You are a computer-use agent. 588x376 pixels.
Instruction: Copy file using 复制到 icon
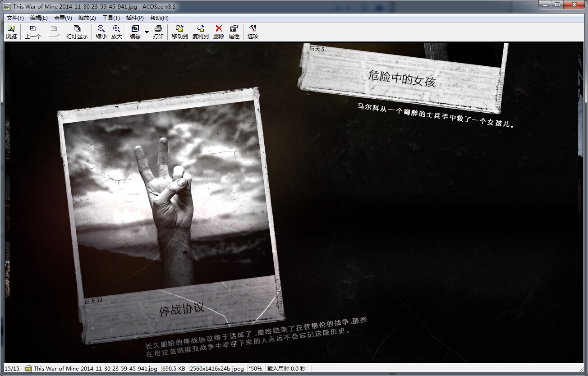tap(201, 32)
